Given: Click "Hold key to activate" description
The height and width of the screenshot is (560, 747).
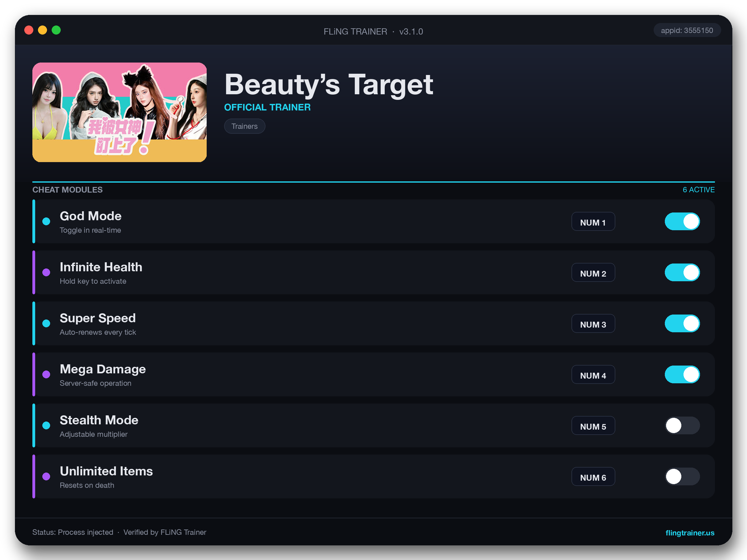Looking at the screenshot, I should point(93,281).
